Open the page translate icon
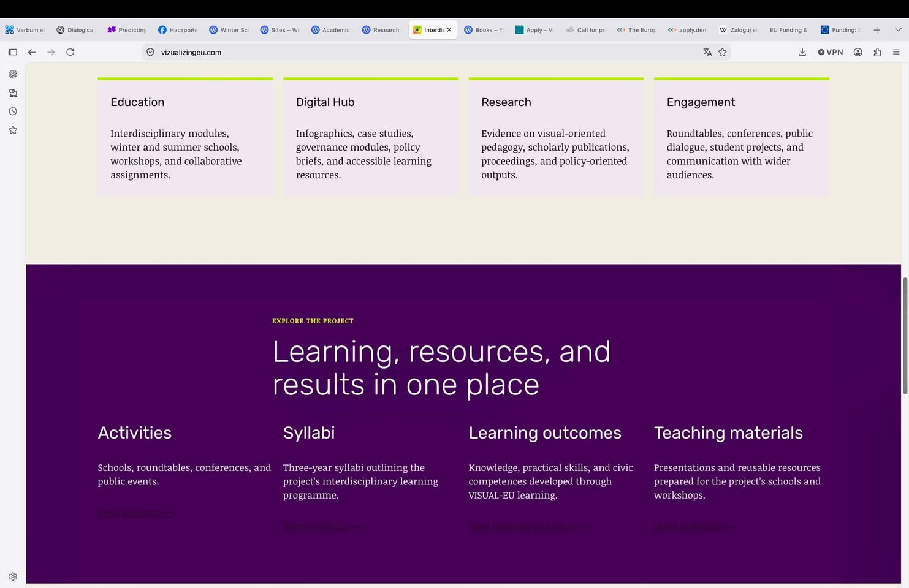The height and width of the screenshot is (588, 909). pyautogui.click(x=707, y=52)
